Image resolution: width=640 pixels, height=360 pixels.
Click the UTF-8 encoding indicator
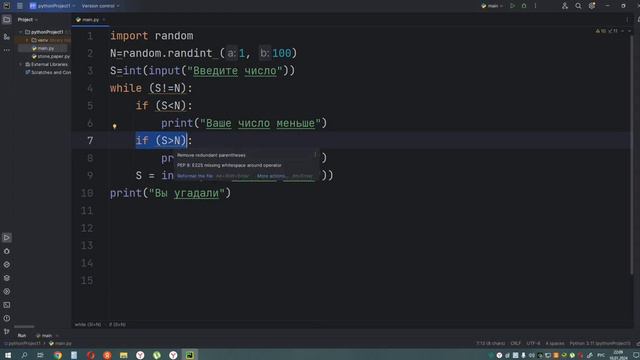(533, 343)
